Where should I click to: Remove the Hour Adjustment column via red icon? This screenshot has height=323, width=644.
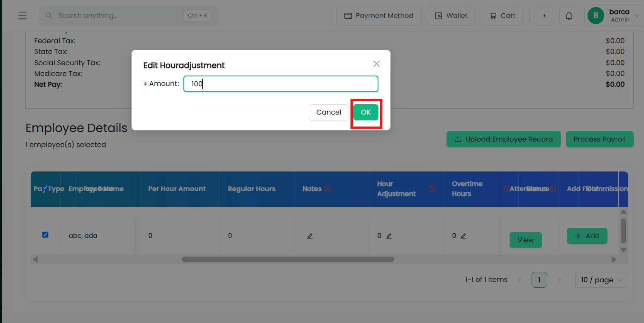[x=432, y=189]
